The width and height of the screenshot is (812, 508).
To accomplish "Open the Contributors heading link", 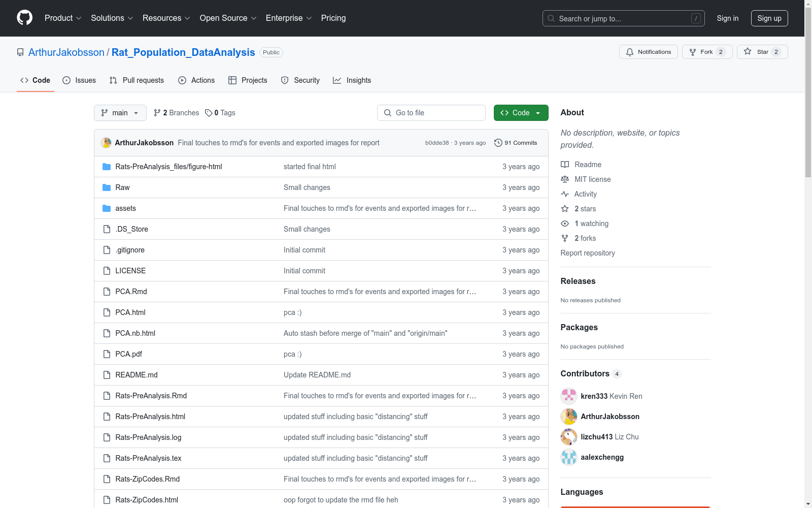I will click(591, 373).
